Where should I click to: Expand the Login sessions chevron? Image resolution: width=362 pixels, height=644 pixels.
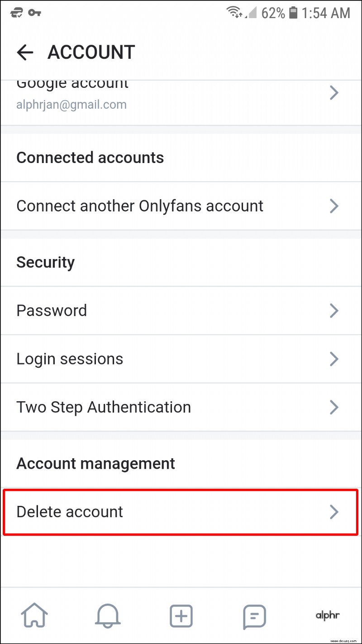[334, 359]
